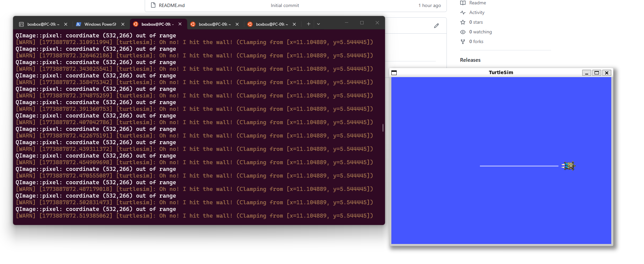
Task: Close the Windows PowerShell tab
Action: pos(123,24)
